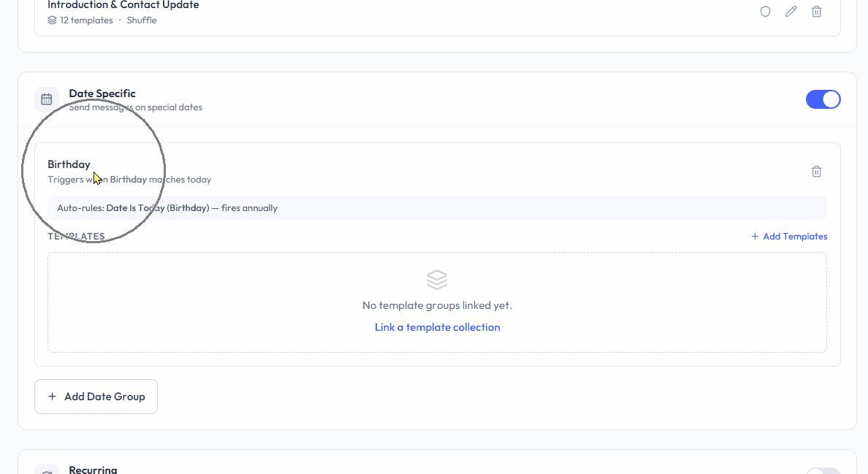Image resolution: width=868 pixels, height=474 pixels.
Task: Click the No template groups linked yet text
Action: (437, 305)
